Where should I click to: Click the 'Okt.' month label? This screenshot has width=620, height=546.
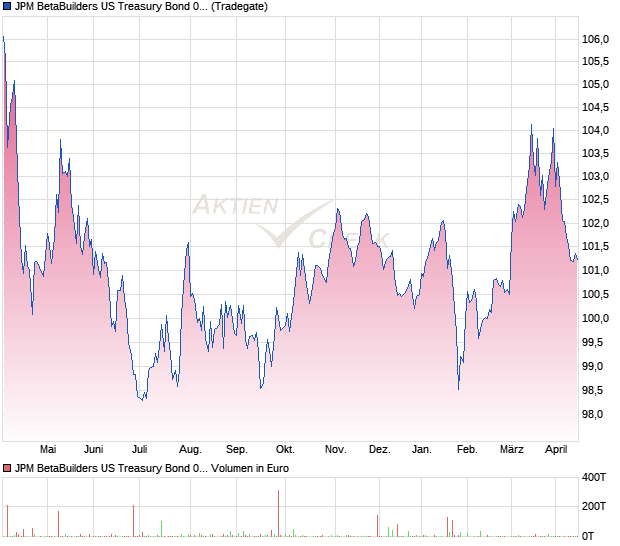click(285, 450)
